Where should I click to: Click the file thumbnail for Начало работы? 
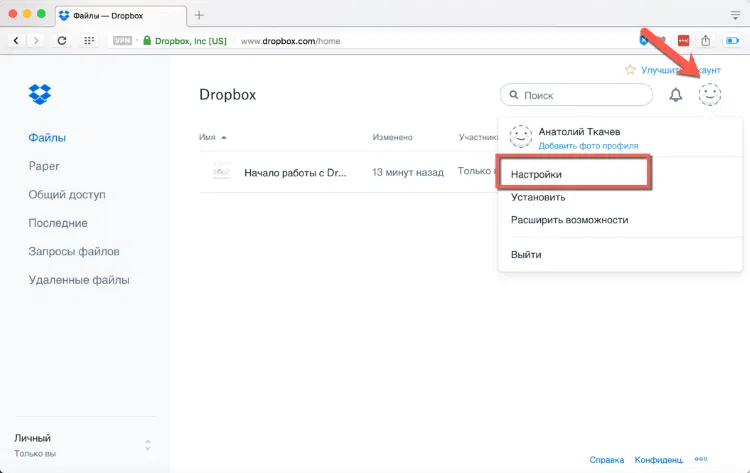(221, 171)
